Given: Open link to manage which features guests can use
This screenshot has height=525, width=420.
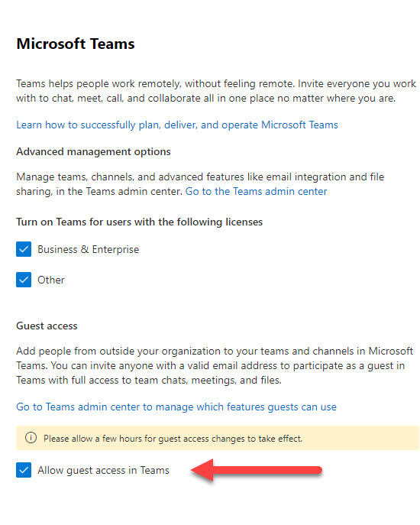Looking at the screenshot, I should point(176,407).
